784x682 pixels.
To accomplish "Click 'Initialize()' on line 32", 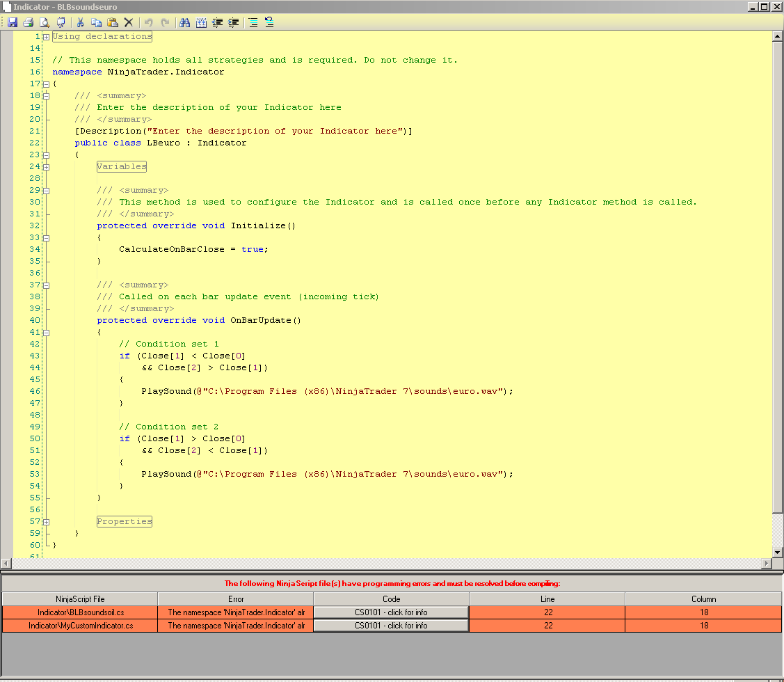I will [x=263, y=226].
